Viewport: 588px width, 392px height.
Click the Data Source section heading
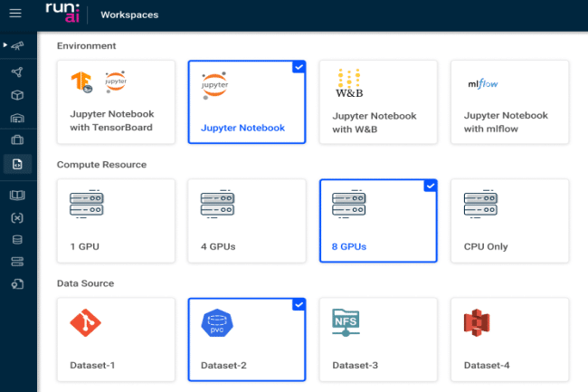tap(86, 283)
